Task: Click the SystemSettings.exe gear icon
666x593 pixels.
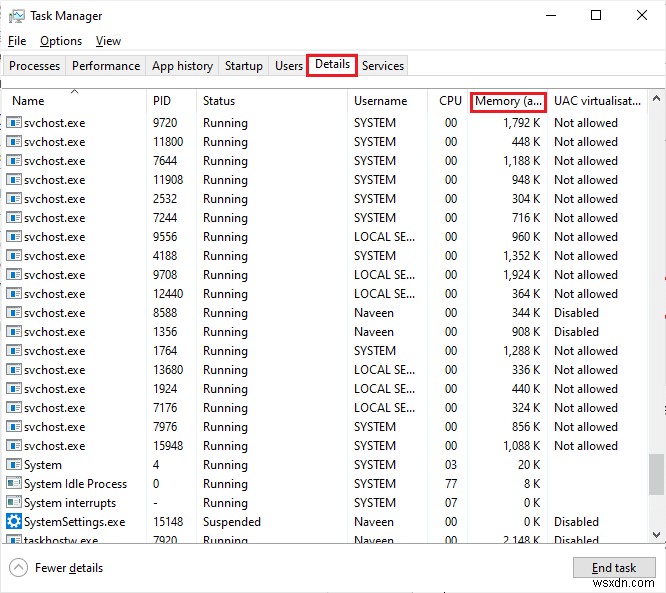Action: click(x=14, y=522)
